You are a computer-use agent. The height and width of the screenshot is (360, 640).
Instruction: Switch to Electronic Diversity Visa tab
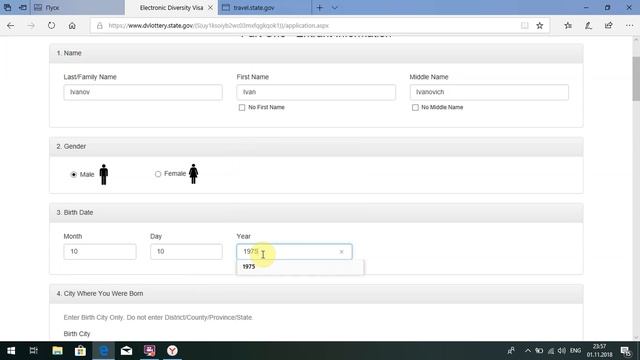coord(171,7)
